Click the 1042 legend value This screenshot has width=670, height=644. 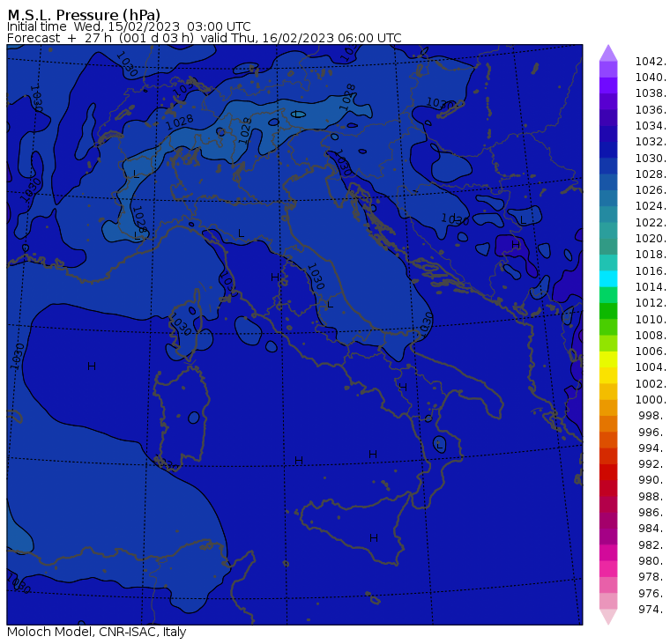(x=651, y=62)
